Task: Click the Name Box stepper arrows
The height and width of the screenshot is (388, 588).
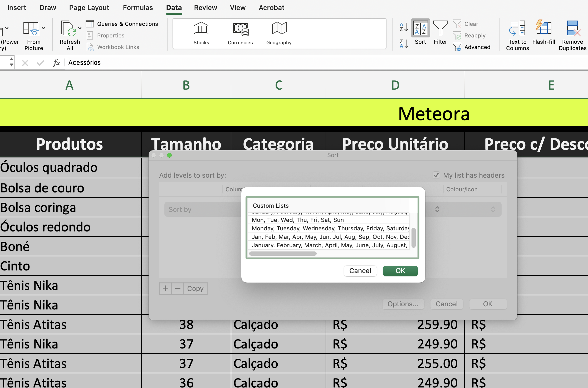Action: coord(11,62)
